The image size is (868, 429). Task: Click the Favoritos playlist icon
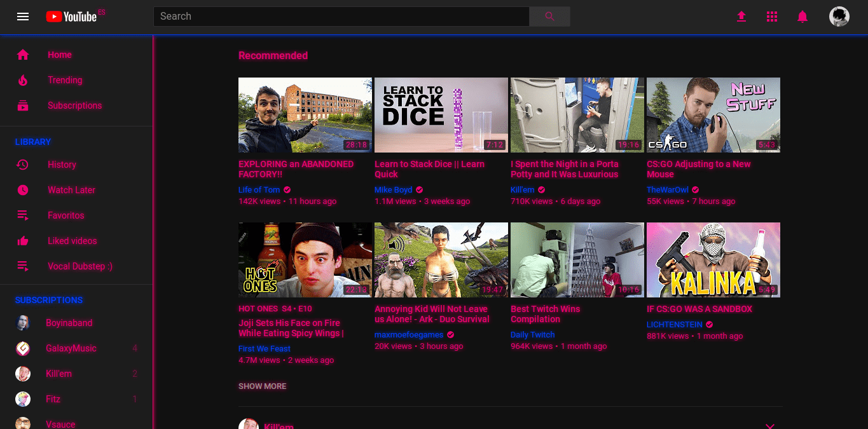pos(23,215)
